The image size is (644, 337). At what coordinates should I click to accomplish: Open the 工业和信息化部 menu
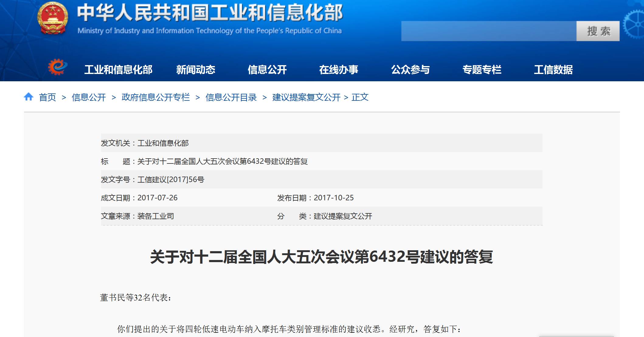(118, 70)
